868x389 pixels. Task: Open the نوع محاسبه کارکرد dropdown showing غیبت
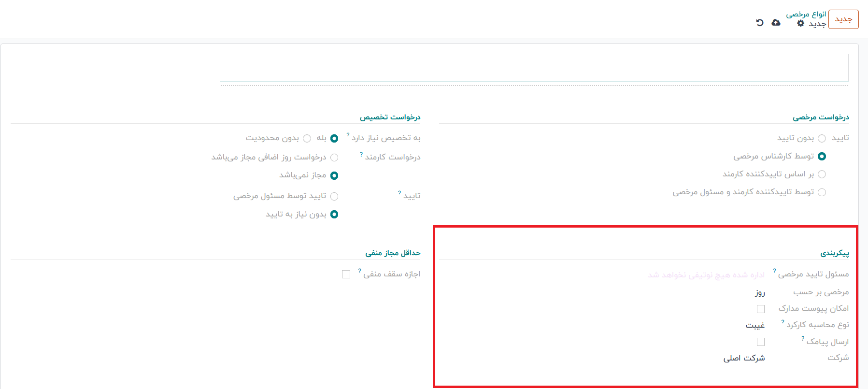676,325
